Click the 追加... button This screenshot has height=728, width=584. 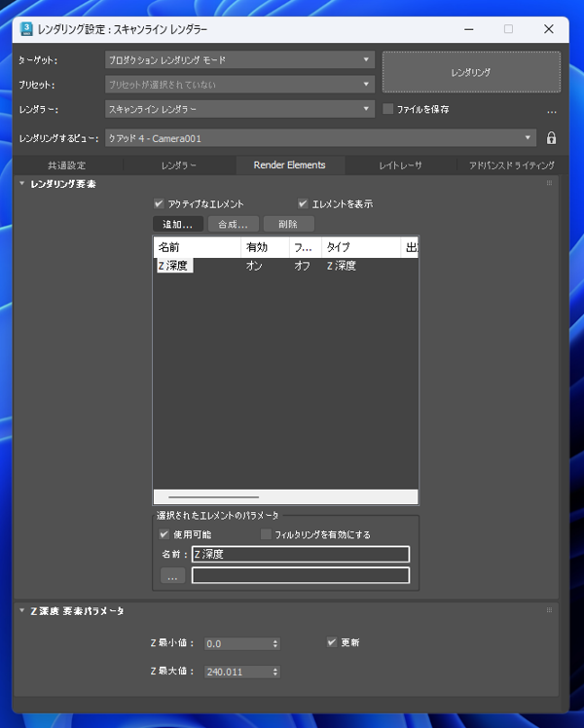(178, 224)
